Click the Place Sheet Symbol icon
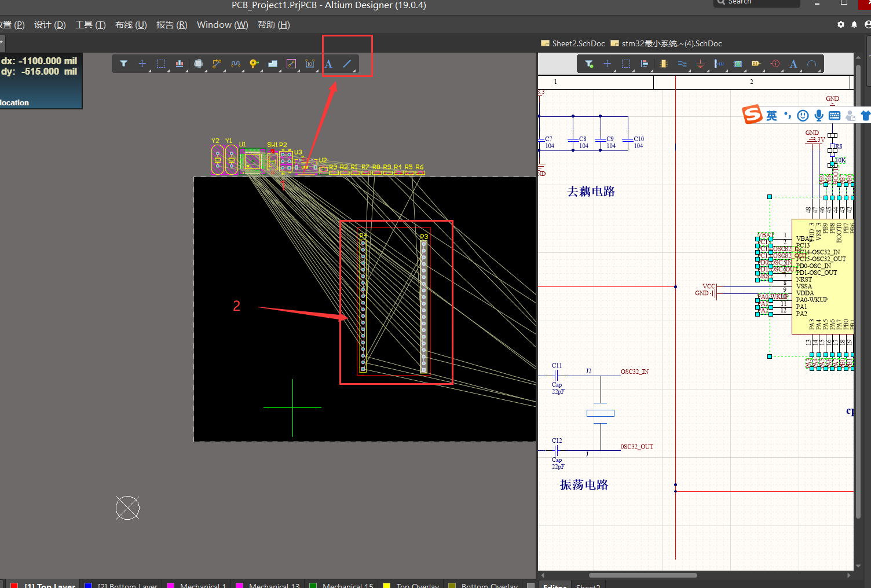 (x=737, y=64)
